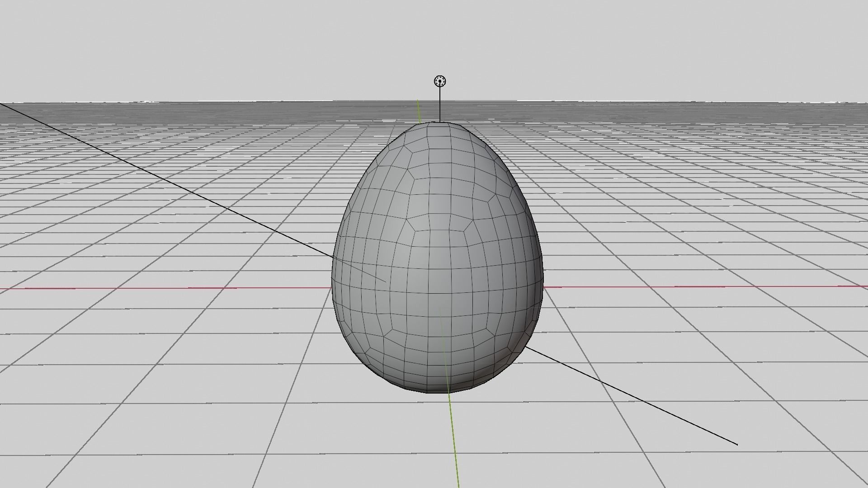The height and width of the screenshot is (488, 868).
Task: Select the point light object above the egg
Action: coord(440,81)
